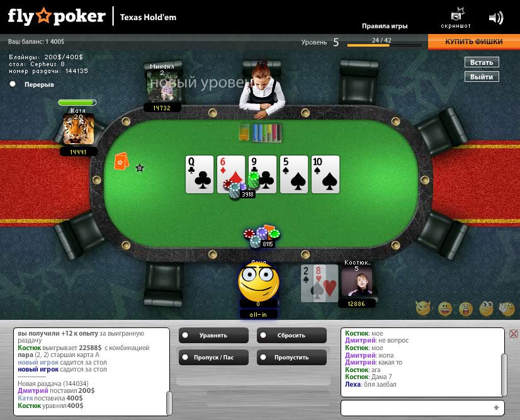
Task: Send the winking smiley emoticon
Action: [x=486, y=308]
